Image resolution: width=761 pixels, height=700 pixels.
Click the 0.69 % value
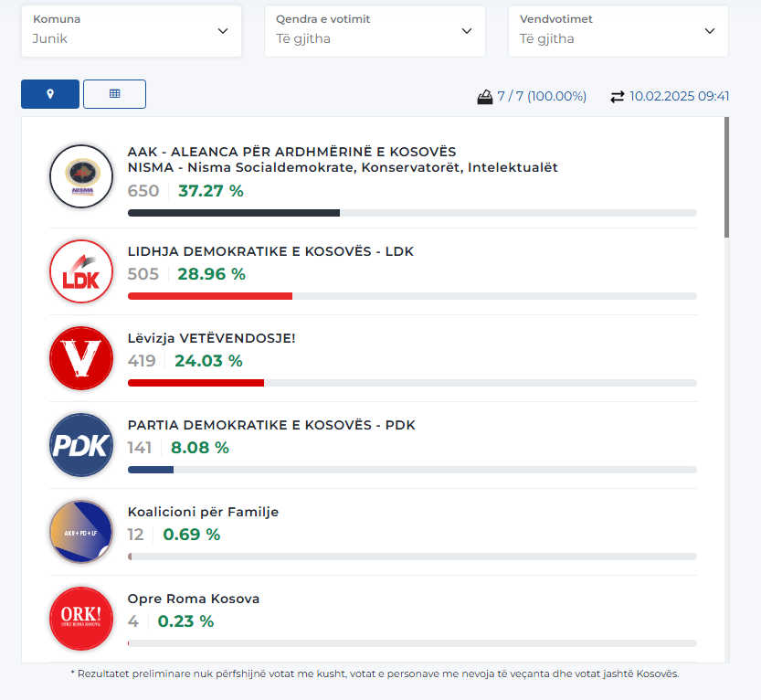coord(192,535)
